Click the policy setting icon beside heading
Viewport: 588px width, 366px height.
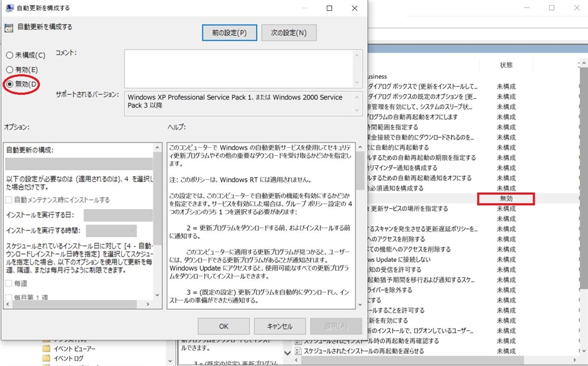(9, 28)
